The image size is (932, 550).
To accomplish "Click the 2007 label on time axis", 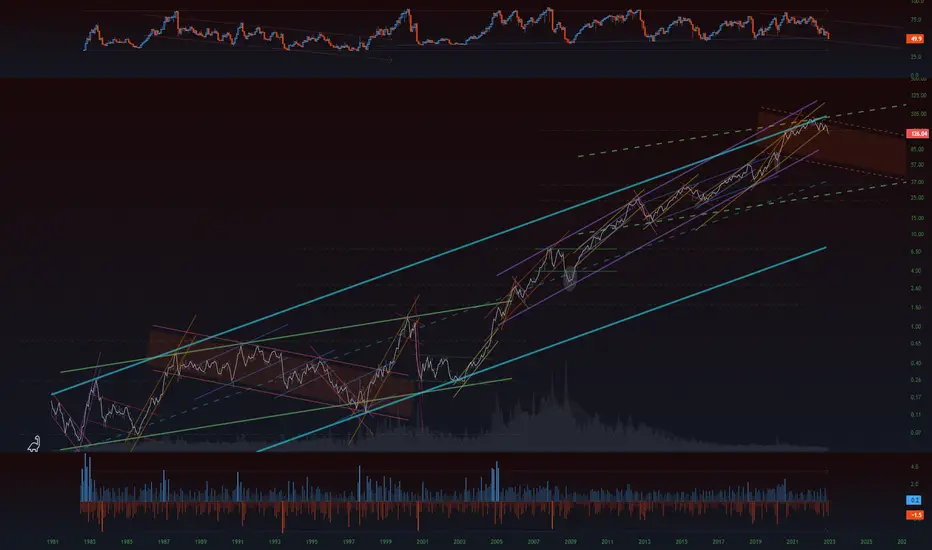I will point(533,542).
